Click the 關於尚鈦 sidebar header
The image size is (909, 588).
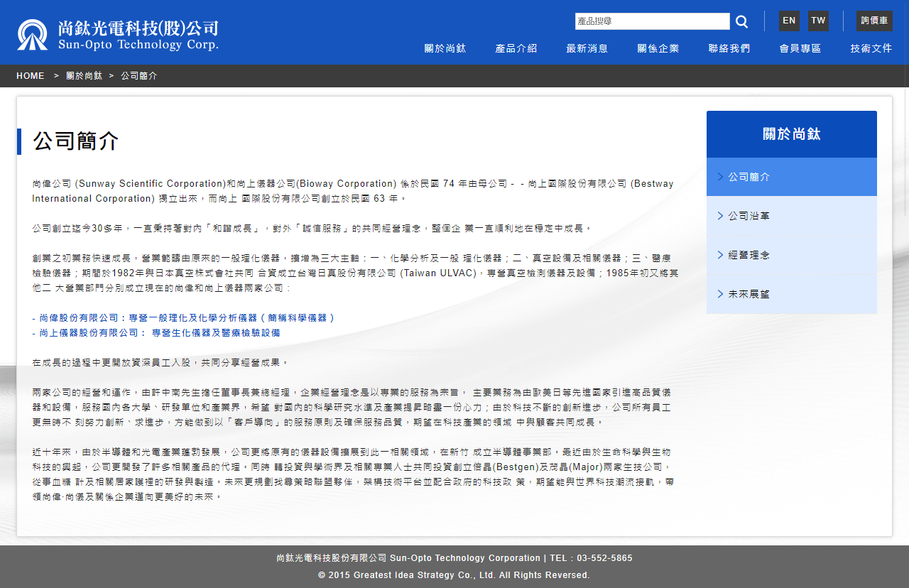click(792, 134)
